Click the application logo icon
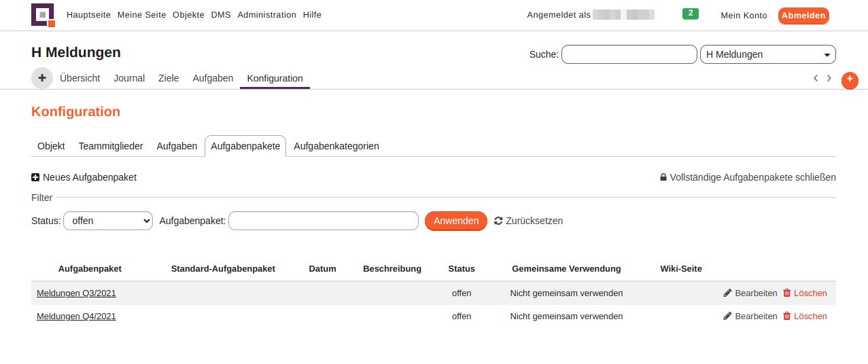Viewport: 868px width, 364px height. (43, 15)
